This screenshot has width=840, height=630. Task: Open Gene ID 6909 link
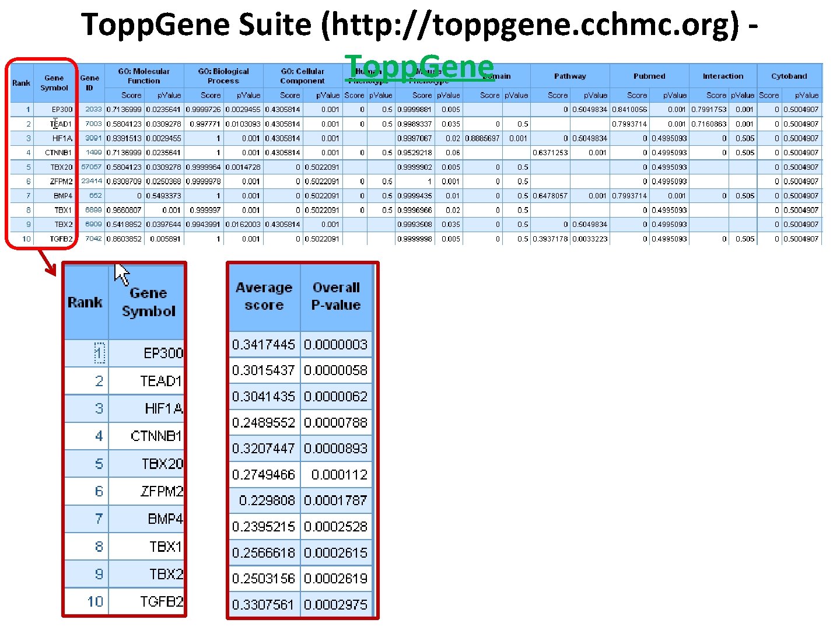(93, 224)
